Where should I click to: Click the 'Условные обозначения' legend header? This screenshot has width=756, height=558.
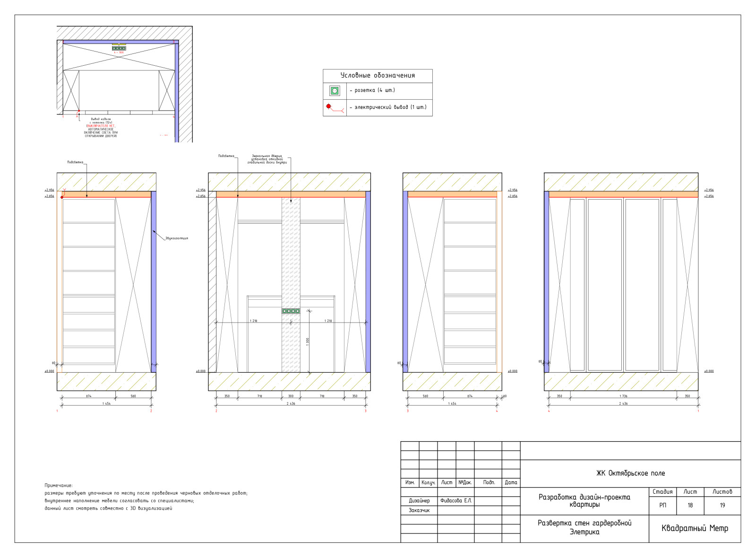click(x=378, y=76)
